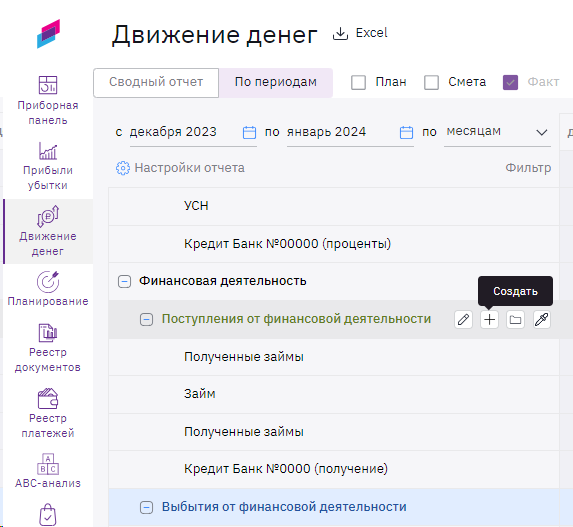
Task: Collapse Выбытия от финансовой деятельности
Action: [147, 507]
